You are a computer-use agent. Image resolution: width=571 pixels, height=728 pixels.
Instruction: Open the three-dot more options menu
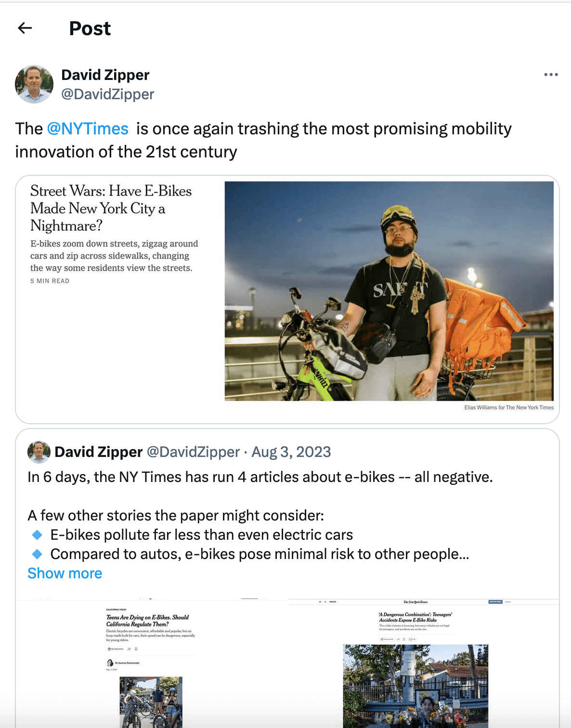pos(551,75)
